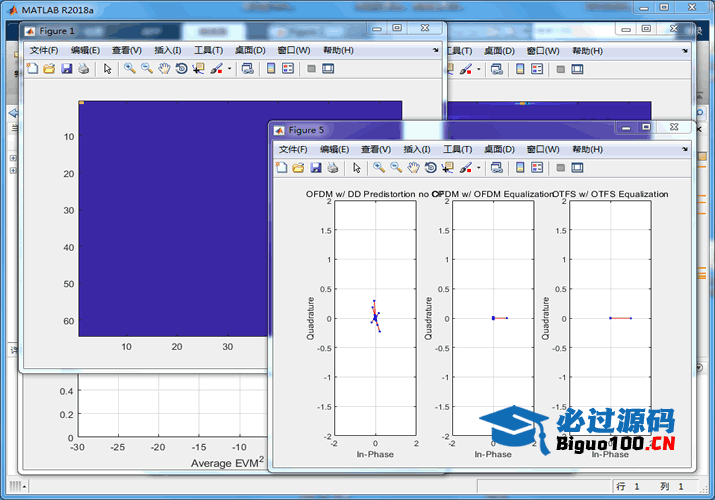This screenshot has height=500, width=715.
Task: Click Save Figure icon in Figure 5 toolbar
Action: 316,168
